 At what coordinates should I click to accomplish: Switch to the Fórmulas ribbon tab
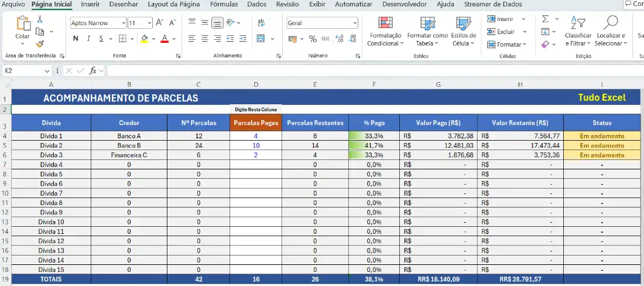(224, 4)
